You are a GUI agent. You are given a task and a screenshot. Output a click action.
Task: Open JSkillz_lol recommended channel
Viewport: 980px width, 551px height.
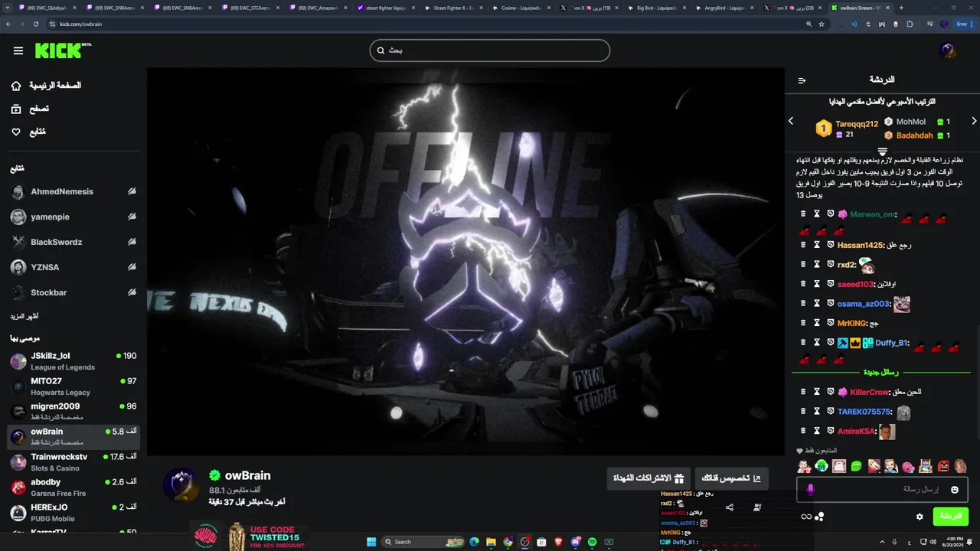pyautogui.click(x=73, y=361)
